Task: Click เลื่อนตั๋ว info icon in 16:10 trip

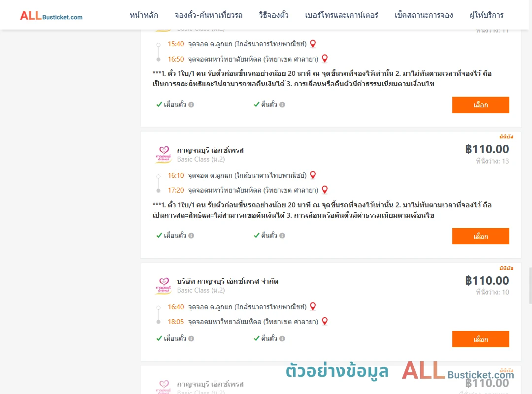Action: point(191,235)
